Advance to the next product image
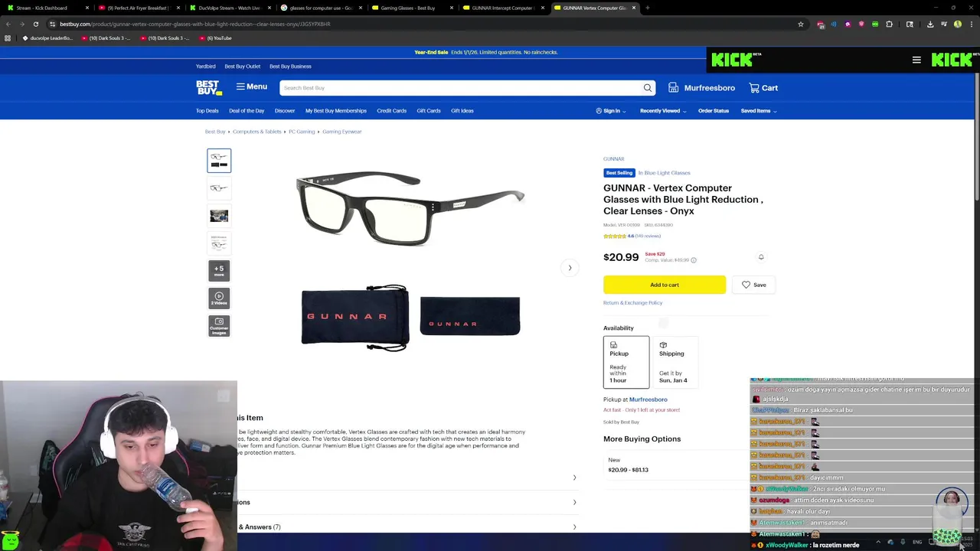The image size is (980, 551). click(x=570, y=268)
